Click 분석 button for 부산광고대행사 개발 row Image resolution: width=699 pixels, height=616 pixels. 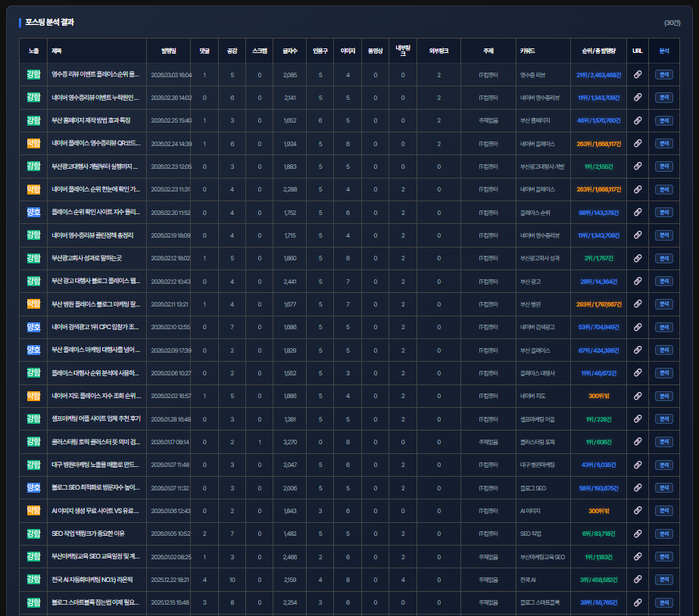tap(664, 166)
